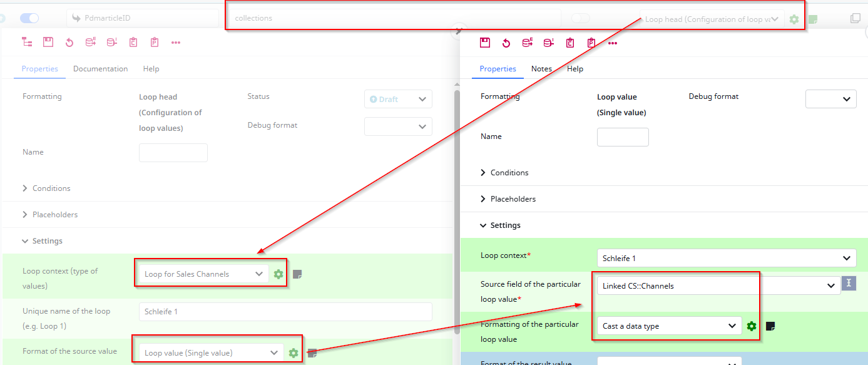
Task: Open the Help tab in the left panel
Action: click(x=151, y=68)
